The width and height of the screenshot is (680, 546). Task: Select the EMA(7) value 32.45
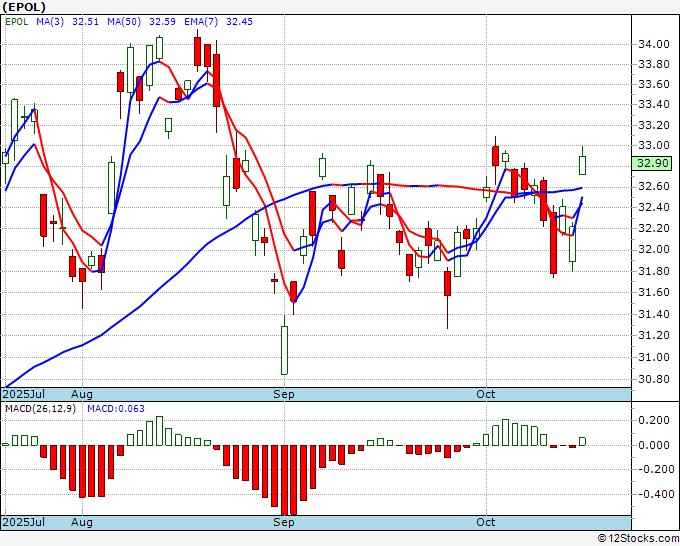(x=239, y=22)
